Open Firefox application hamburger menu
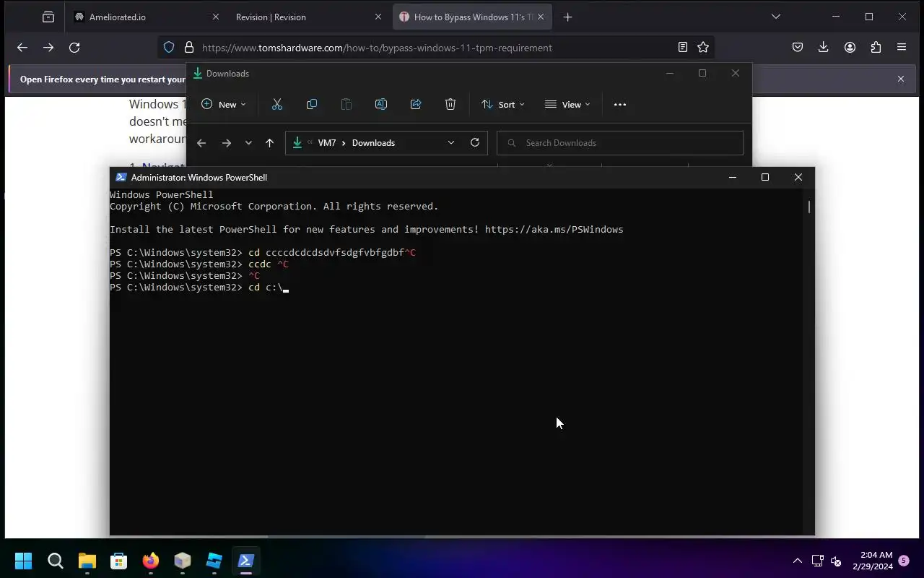924x578 pixels. [902, 48]
